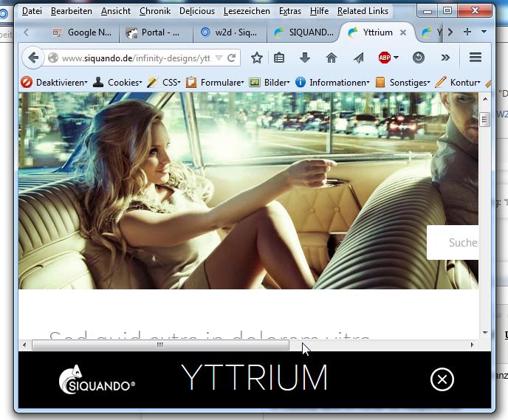The width and height of the screenshot is (508, 420).
Task: Click the browser back arrow button
Action: click(x=33, y=58)
